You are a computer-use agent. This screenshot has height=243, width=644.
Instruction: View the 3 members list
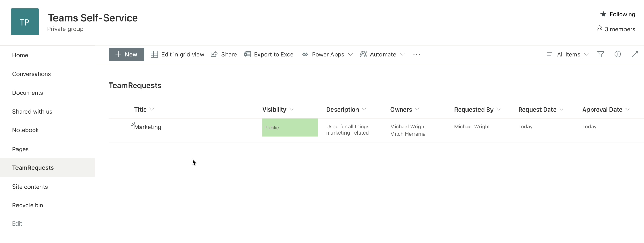(x=616, y=29)
